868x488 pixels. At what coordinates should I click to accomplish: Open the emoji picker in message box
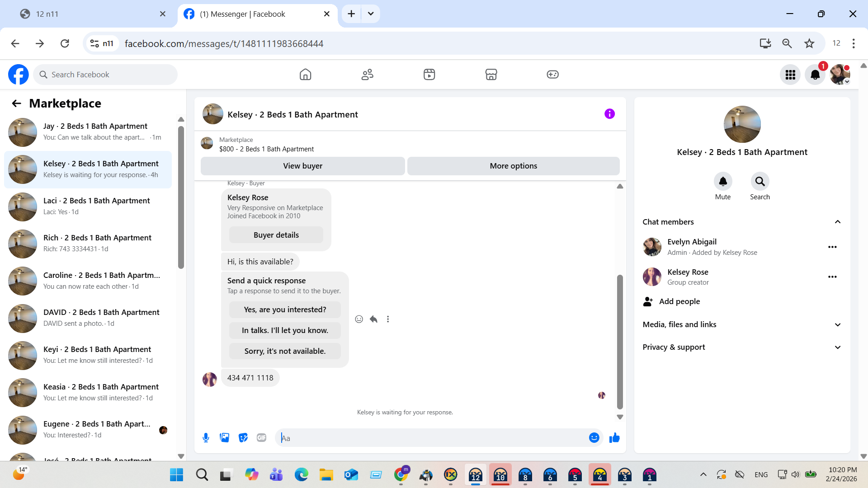tap(594, 437)
